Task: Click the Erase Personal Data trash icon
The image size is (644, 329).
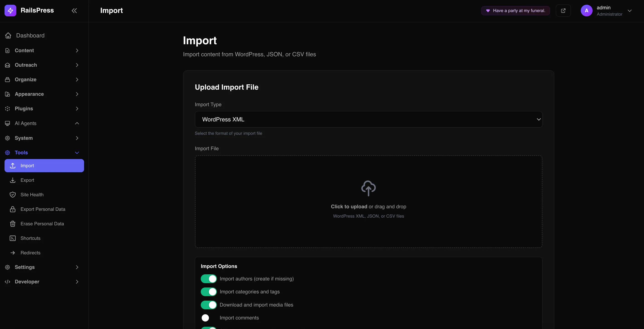Action: [13, 224]
